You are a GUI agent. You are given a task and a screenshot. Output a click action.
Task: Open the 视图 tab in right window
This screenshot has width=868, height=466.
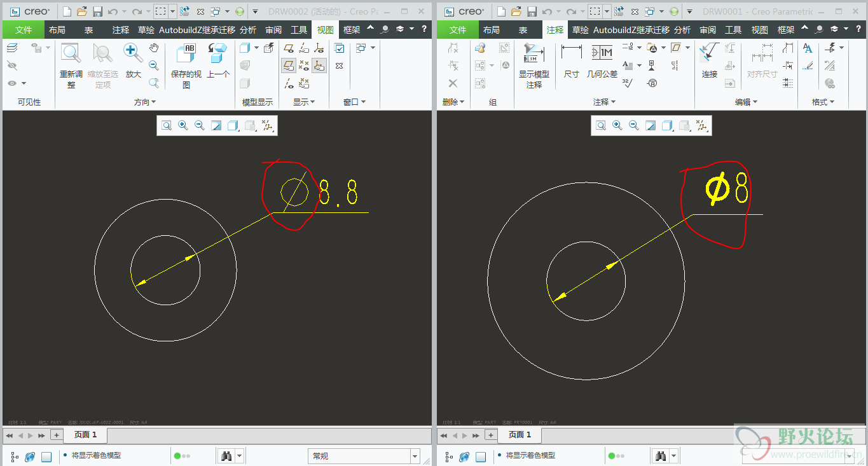click(759, 30)
